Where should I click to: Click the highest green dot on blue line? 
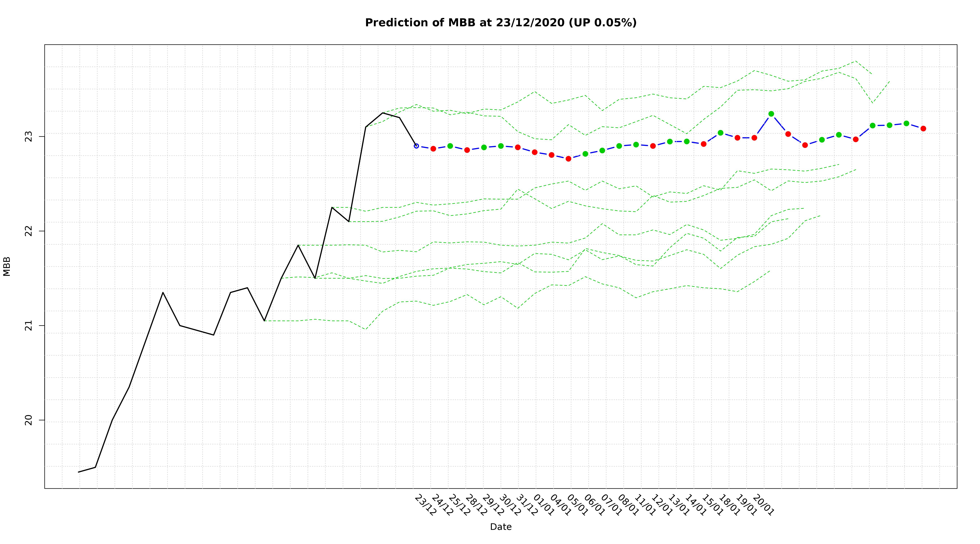tap(771, 114)
